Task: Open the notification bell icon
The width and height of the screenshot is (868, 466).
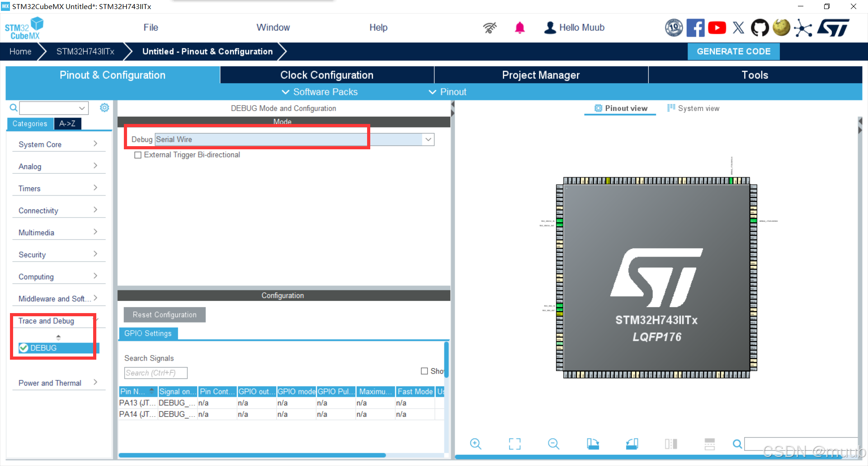Action: [520, 28]
